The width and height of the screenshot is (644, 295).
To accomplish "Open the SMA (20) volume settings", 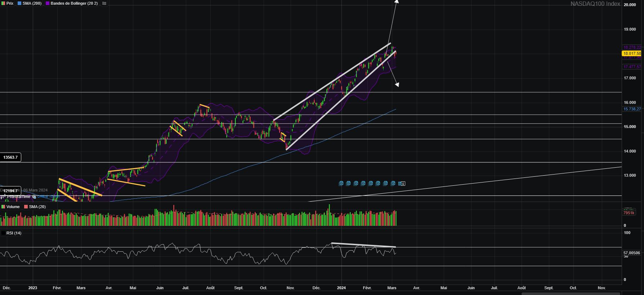I will coord(37,207).
